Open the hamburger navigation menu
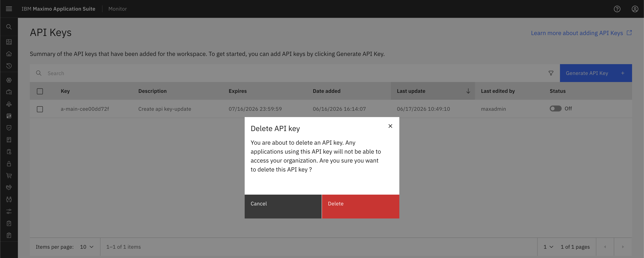 click(9, 9)
